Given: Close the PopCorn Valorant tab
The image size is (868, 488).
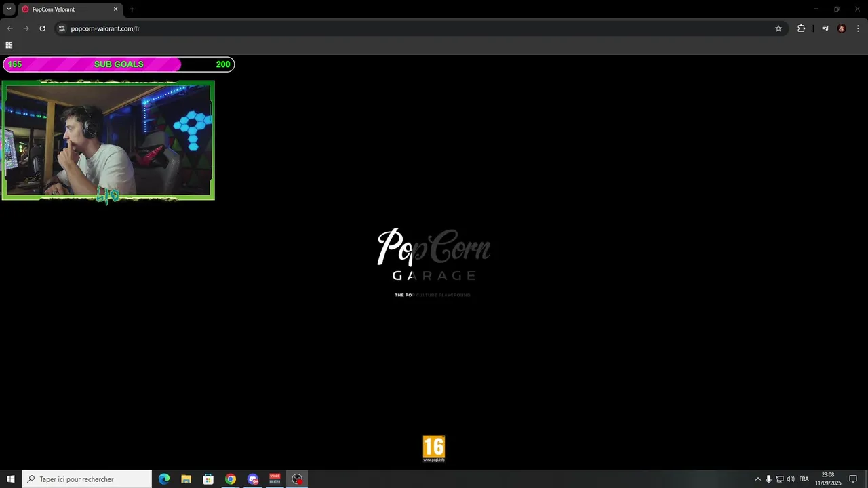Looking at the screenshot, I should 115,9.
